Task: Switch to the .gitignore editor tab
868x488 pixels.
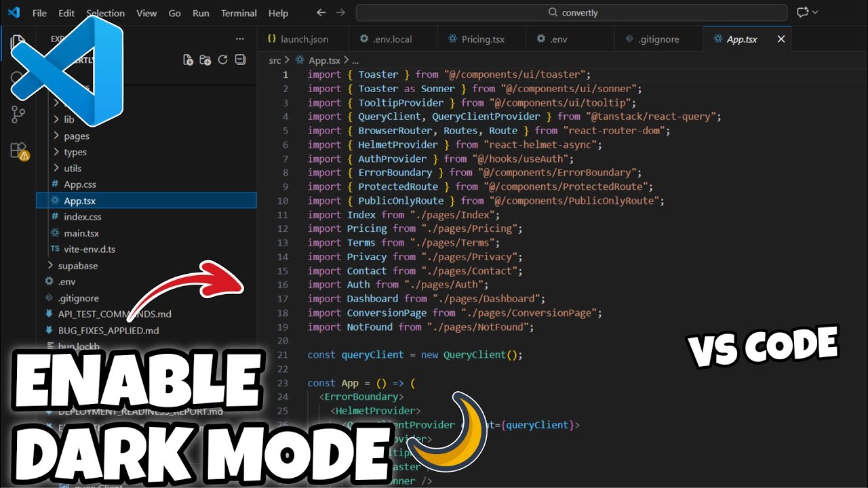Action: (x=658, y=39)
